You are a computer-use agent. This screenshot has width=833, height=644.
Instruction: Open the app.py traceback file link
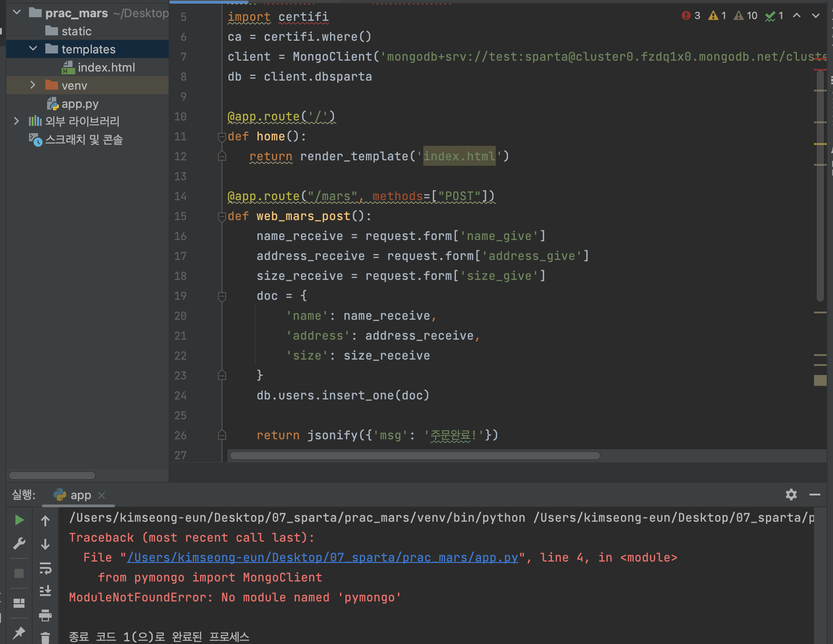(322, 557)
